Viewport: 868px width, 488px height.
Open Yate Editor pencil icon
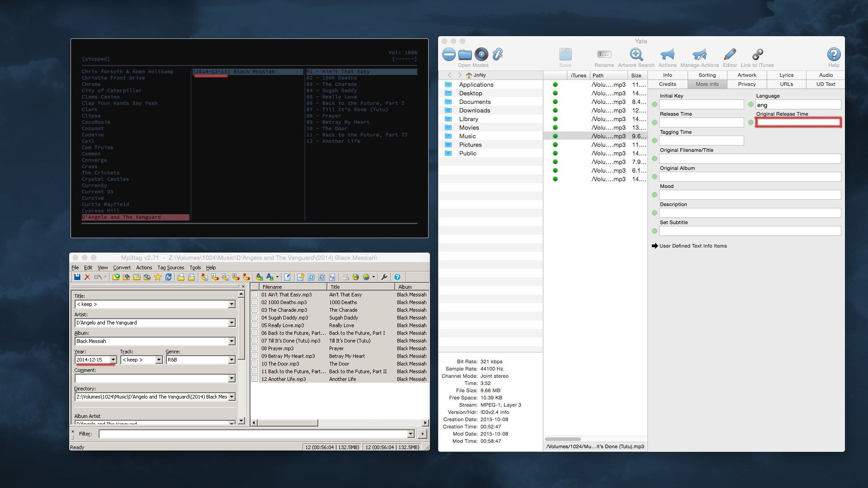730,55
